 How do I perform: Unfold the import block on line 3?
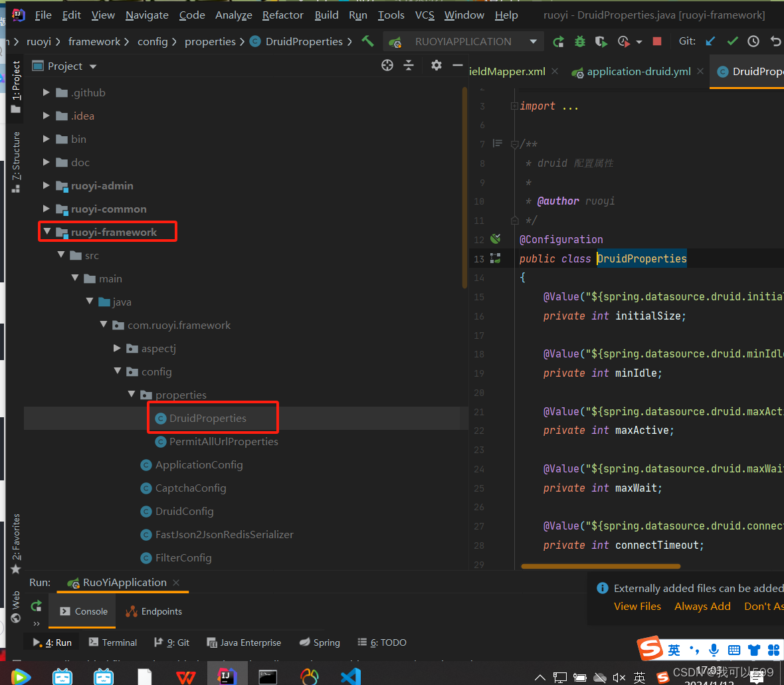tap(514, 106)
